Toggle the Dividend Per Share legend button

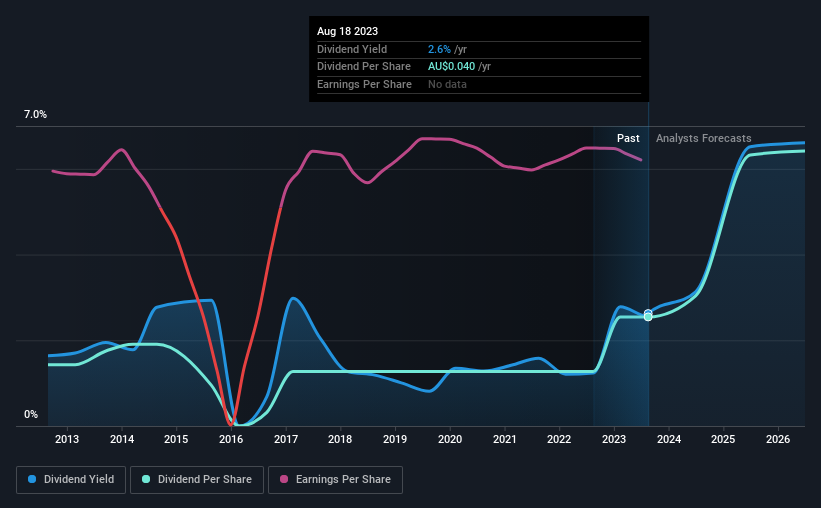tap(197, 480)
